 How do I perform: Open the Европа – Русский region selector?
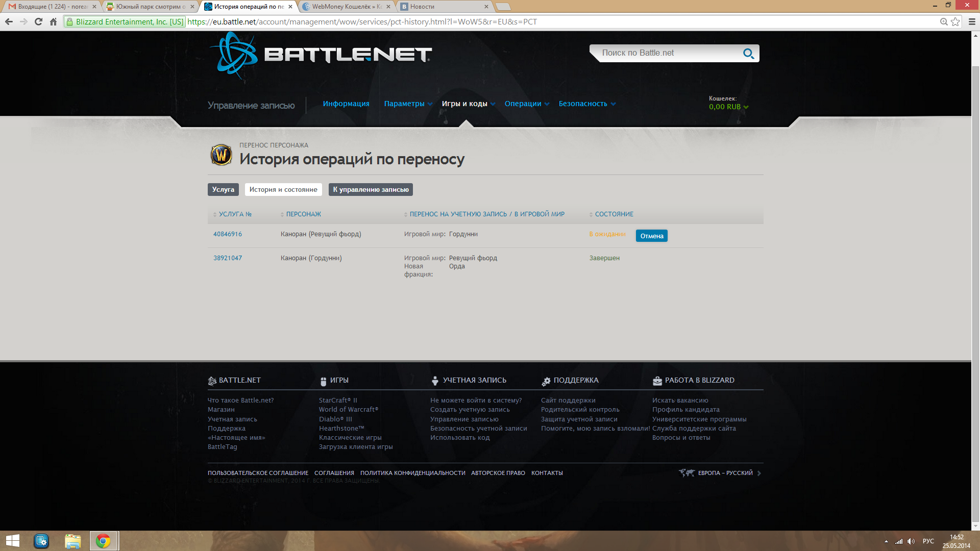(x=725, y=473)
